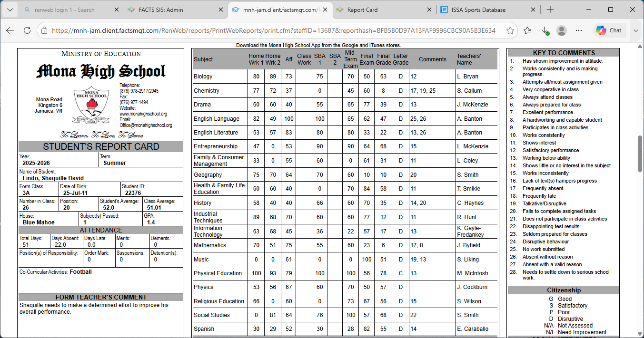Click the browser Back arrow
Viewport: 644px width, 338px height.
coord(10,30)
